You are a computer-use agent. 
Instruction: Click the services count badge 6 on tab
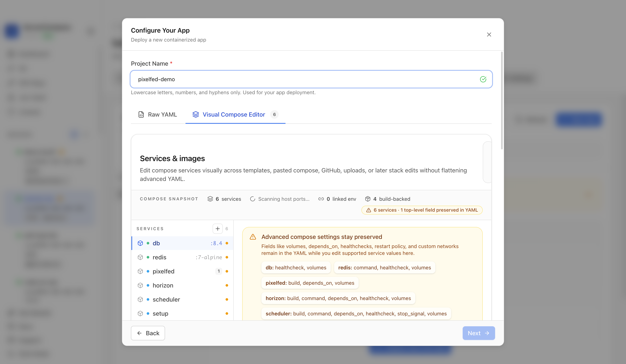tap(274, 114)
